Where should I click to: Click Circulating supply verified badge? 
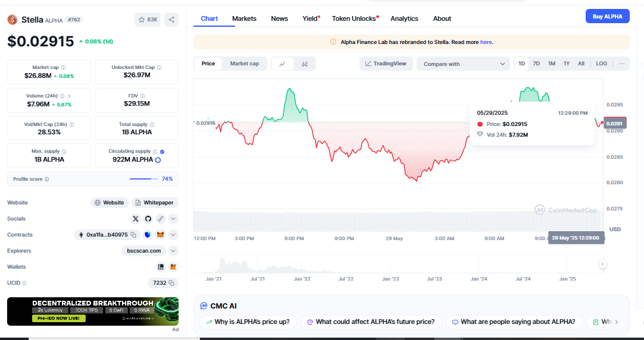tap(162, 152)
